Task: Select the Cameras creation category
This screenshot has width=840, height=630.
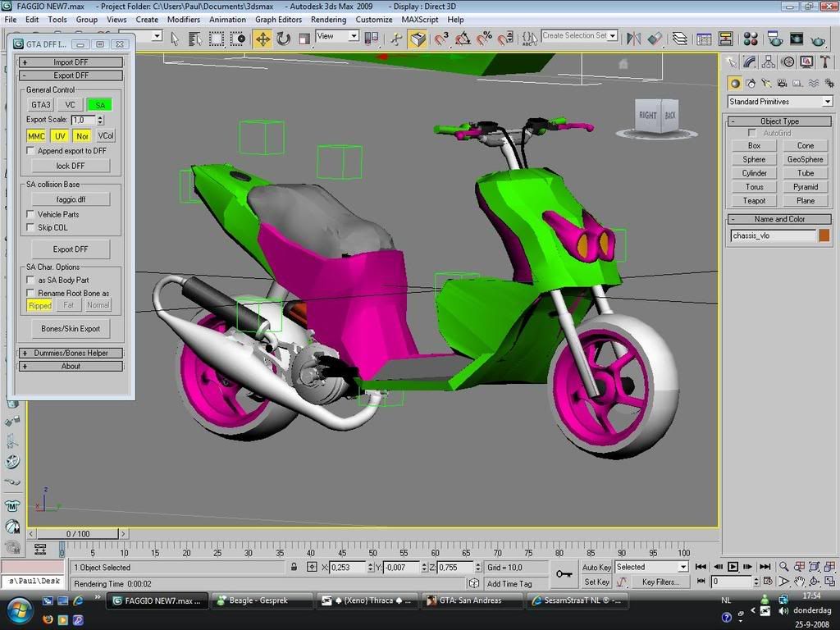Action: coord(782,83)
